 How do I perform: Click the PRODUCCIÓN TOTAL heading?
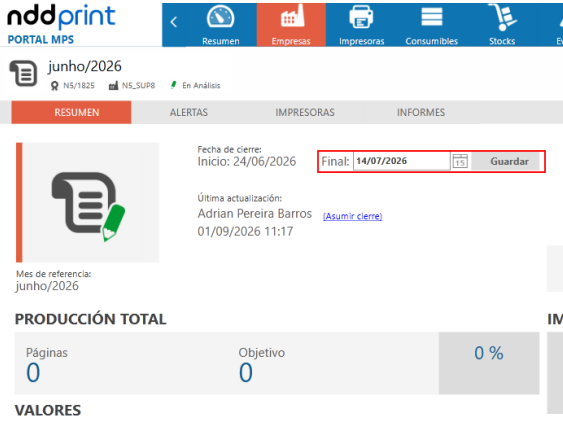click(90, 319)
